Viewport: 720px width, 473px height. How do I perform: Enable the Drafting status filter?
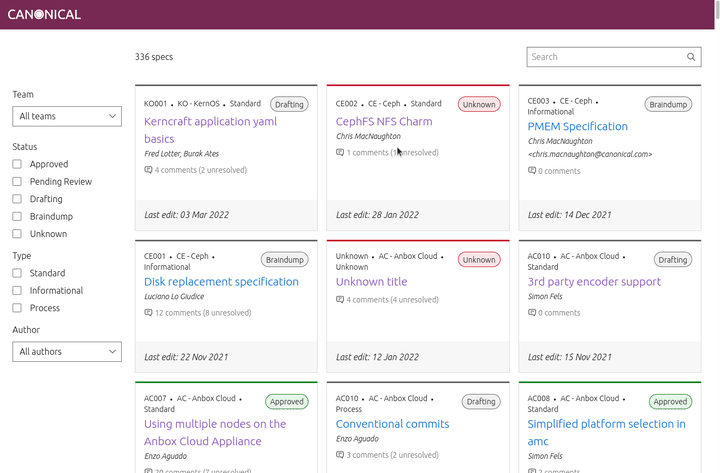click(17, 199)
